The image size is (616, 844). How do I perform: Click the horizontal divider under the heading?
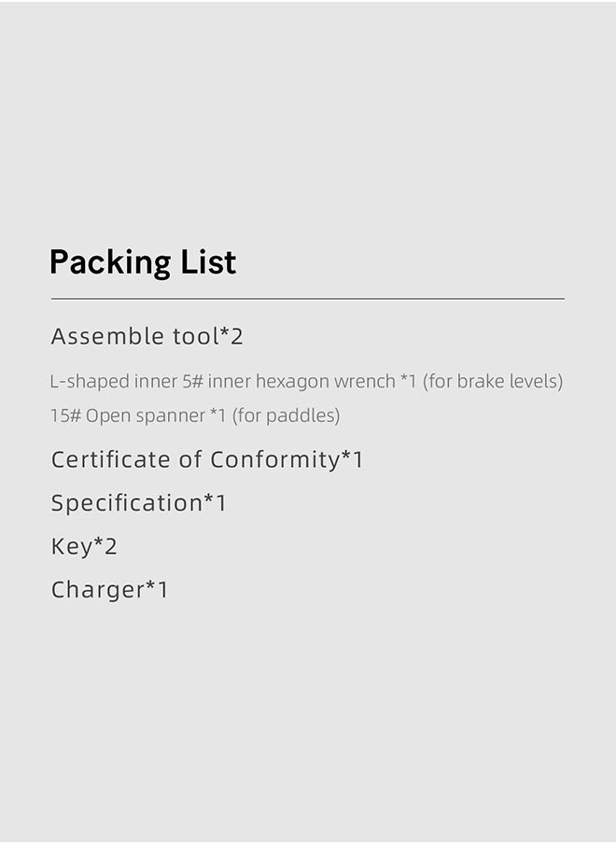tap(308, 298)
